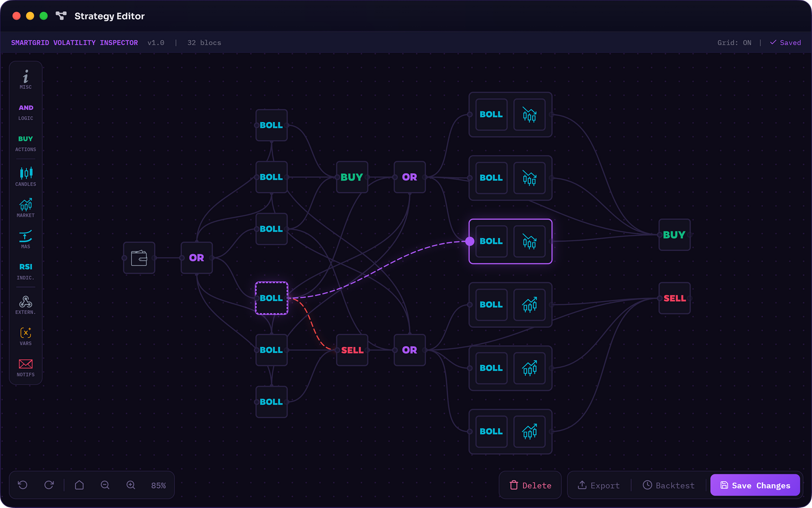The image size is (812, 508).
Task: Select the Candles block category
Action: (x=26, y=176)
